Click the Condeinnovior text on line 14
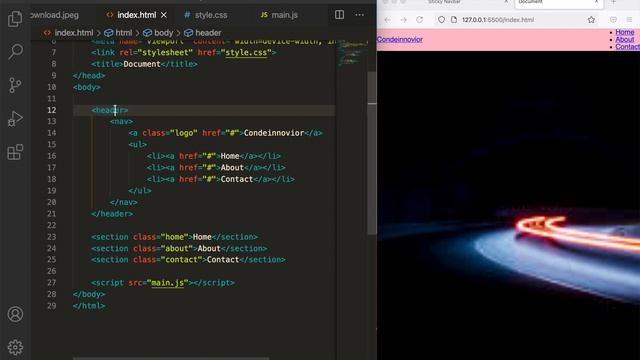 click(x=274, y=133)
